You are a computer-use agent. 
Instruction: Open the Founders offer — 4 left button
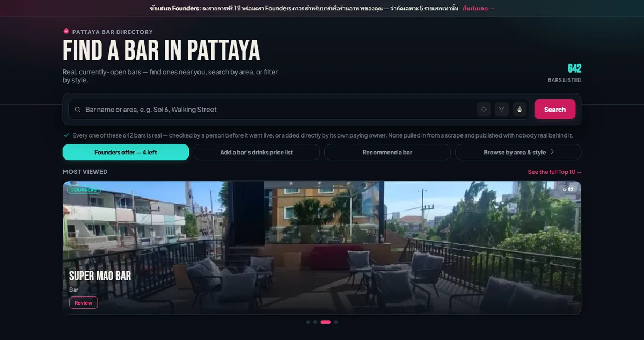[126, 152]
